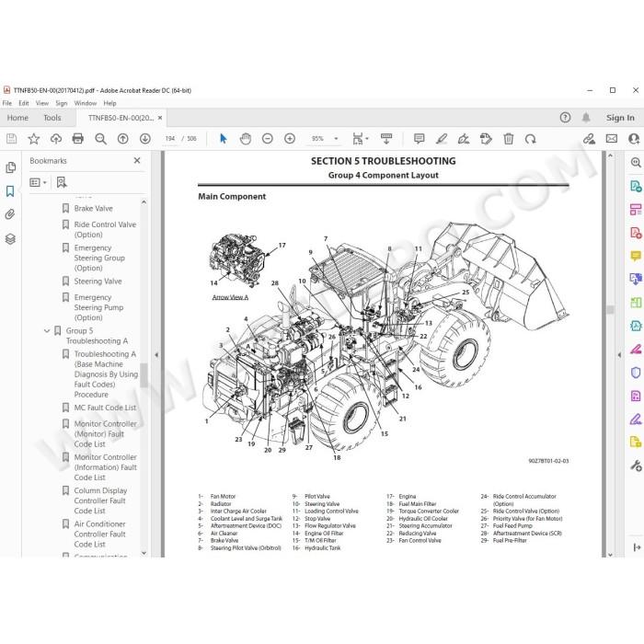
Task: Open the bookmarks options dropdown
Action: click(39, 182)
